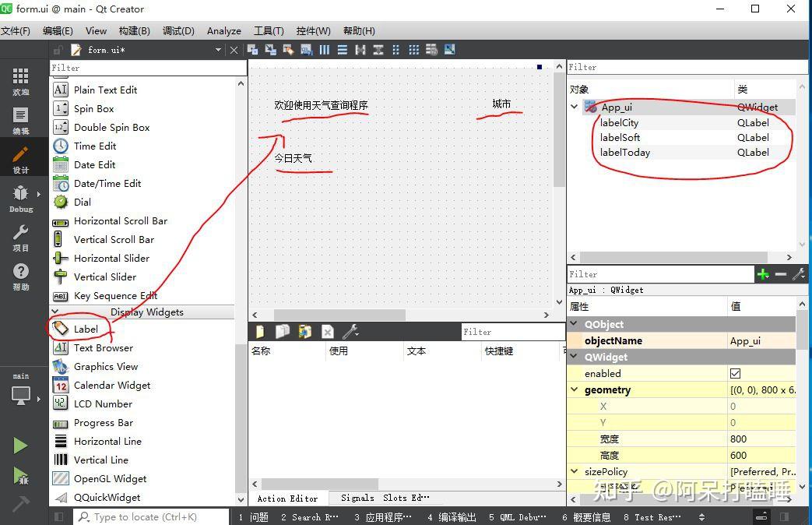Screen dimensions: 812x525
Task: Click the green Run button
Action: (20, 446)
